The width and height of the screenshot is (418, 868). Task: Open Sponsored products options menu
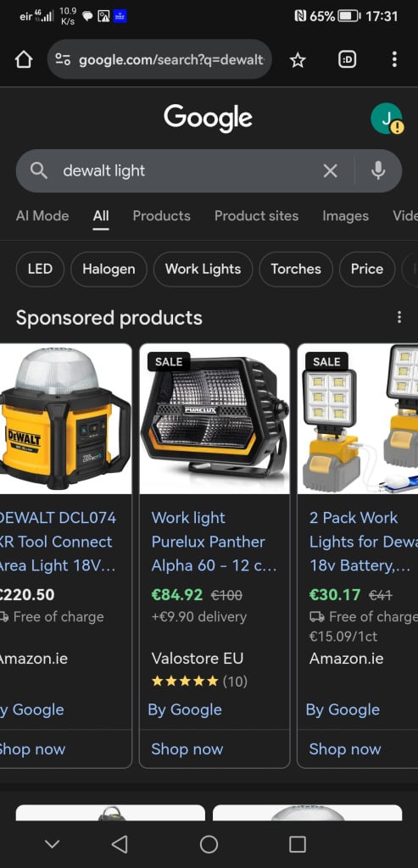tap(399, 317)
